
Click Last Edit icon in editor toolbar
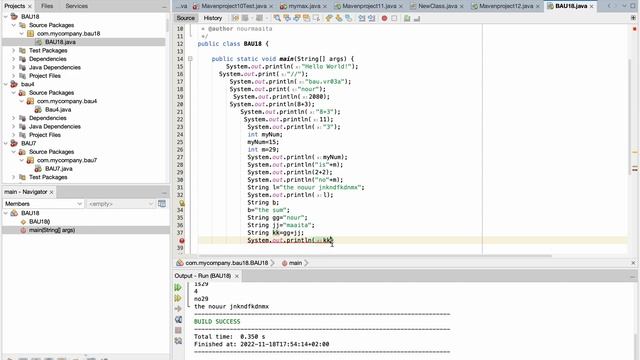(236, 18)
